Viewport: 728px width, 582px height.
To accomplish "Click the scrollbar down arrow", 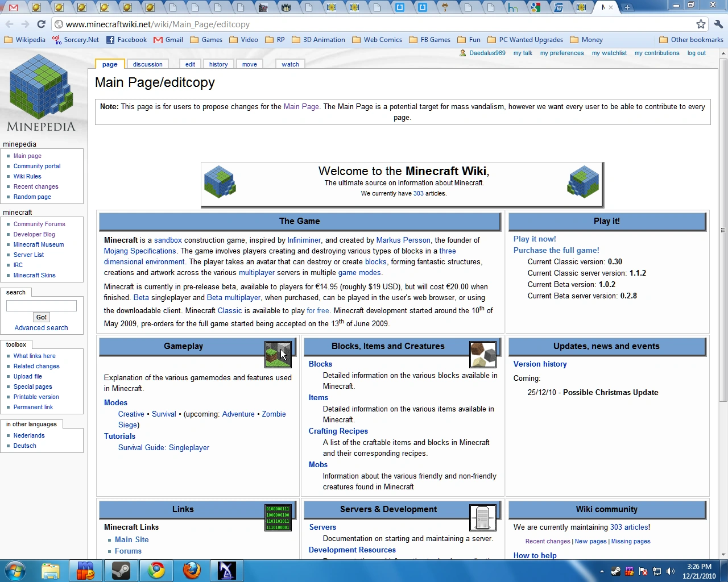I will [723, 554].
